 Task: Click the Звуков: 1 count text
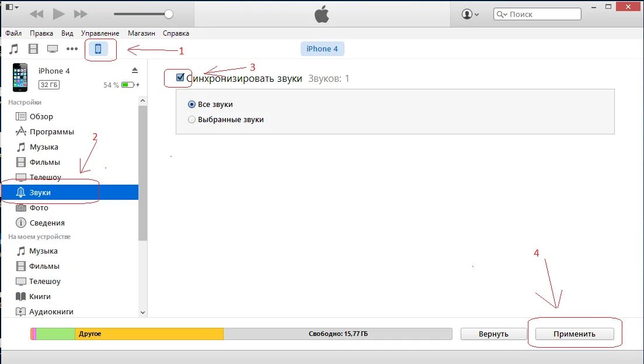(329, 78)
